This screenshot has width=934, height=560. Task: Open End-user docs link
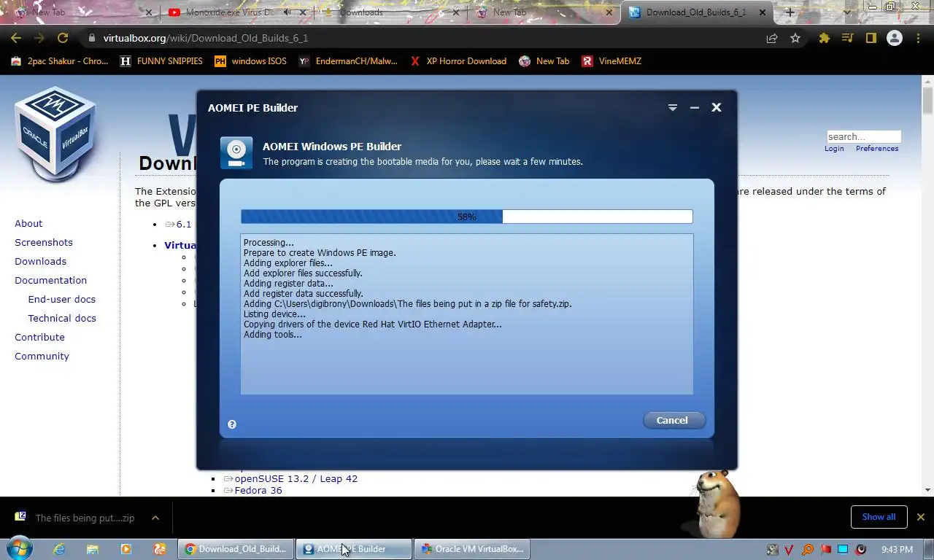62,299
